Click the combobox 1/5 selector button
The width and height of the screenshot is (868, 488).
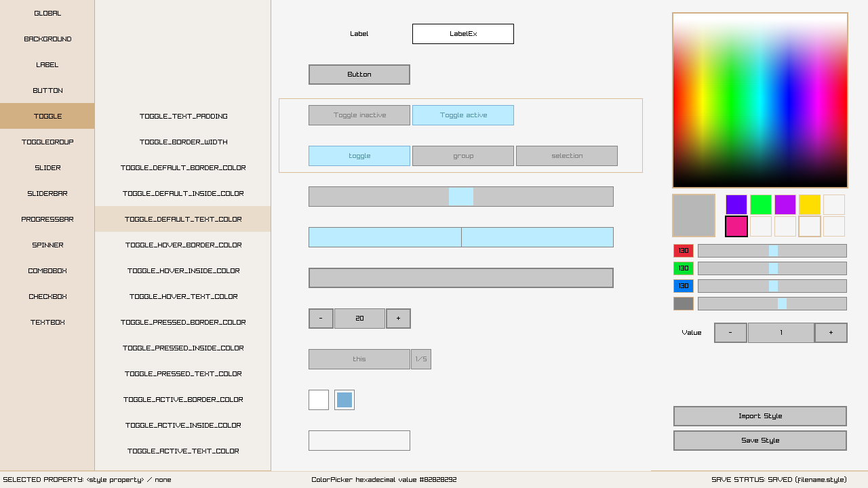(421, 359)
